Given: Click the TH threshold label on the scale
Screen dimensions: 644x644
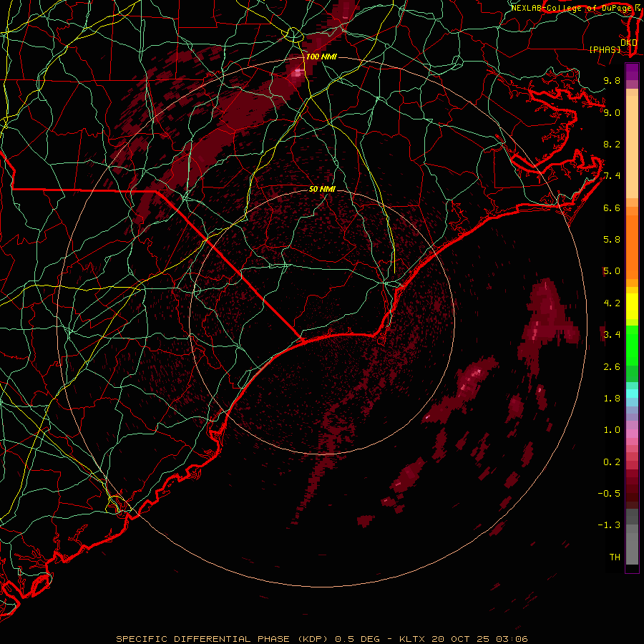Looking at the screenshot, I should pos(615,557).
